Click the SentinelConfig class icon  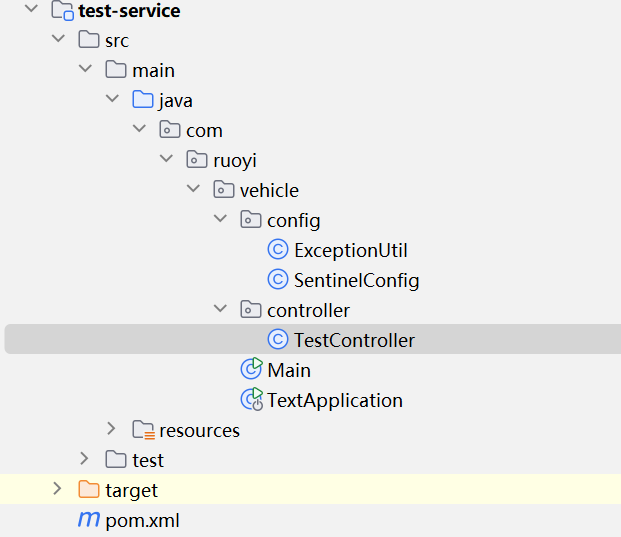click(277, 280)
